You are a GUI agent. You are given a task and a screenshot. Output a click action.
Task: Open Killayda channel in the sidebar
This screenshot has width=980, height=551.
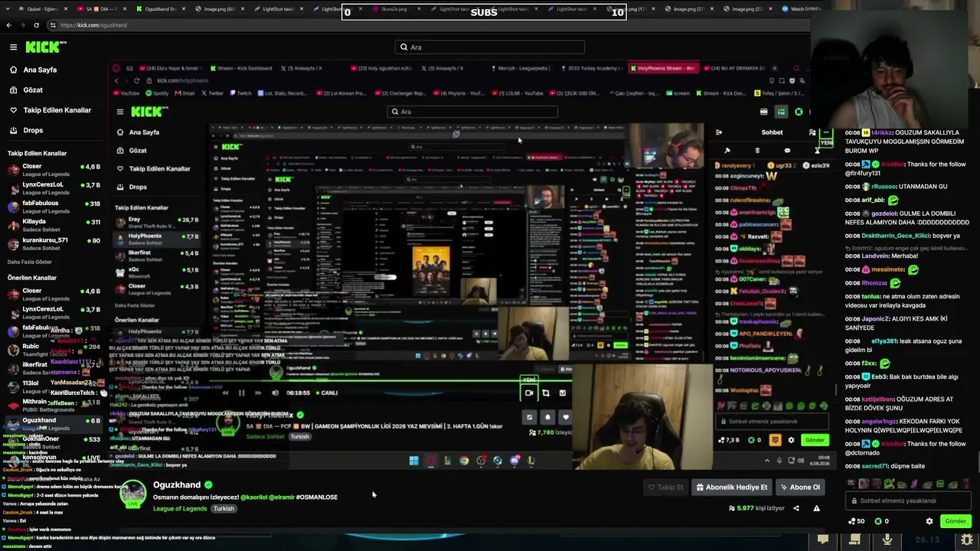click(52, 224)
